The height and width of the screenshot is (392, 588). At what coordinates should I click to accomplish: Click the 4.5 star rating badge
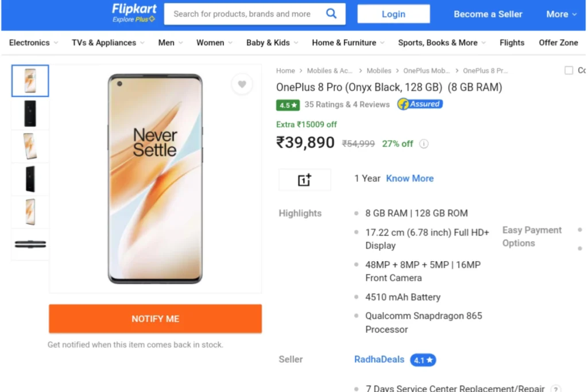pyautogui.click(x=288, y=105)
